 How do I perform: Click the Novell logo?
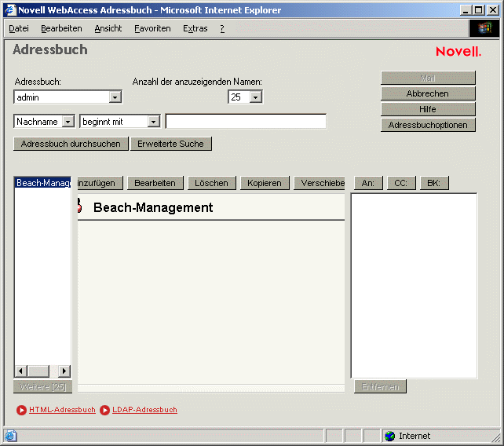click(458, 52)
